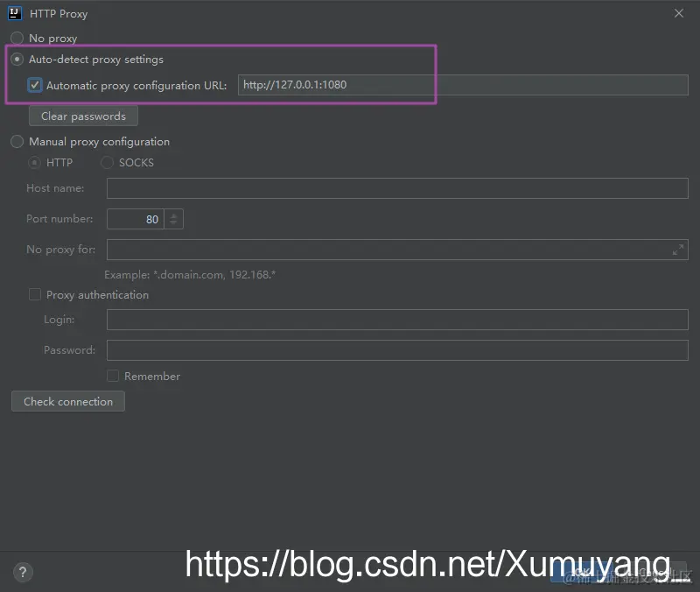Viewport: 700px width, 592px height.
Task: Select the No proxy radio button
Action: pyautogui.click(x=17, y=39)
